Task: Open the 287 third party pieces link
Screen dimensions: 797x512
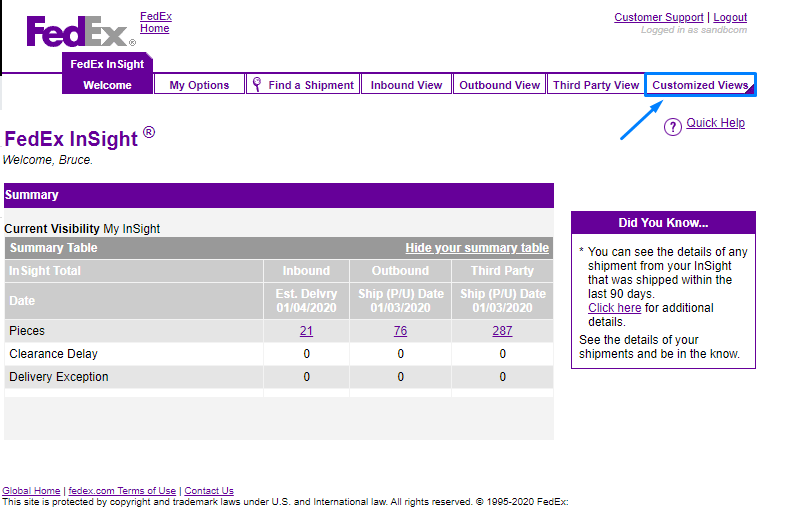Action: coord(502,331)
